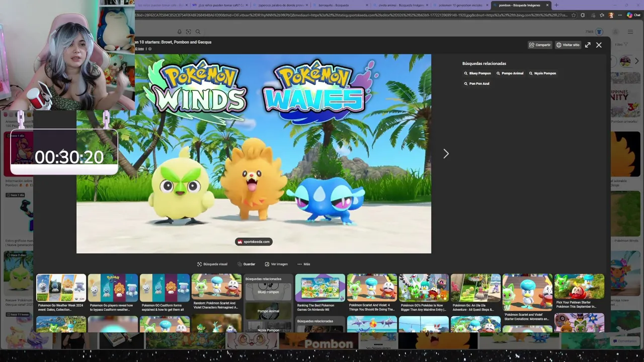Click the browser address bar URL

(x=351, y=15)
